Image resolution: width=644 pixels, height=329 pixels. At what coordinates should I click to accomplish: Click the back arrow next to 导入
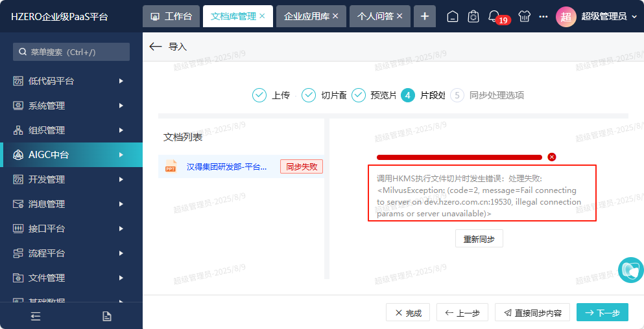click(x=155, y=47)
